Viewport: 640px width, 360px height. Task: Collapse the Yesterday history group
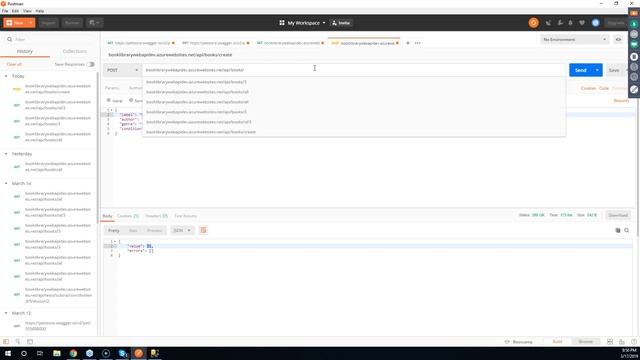click(6, 154)
